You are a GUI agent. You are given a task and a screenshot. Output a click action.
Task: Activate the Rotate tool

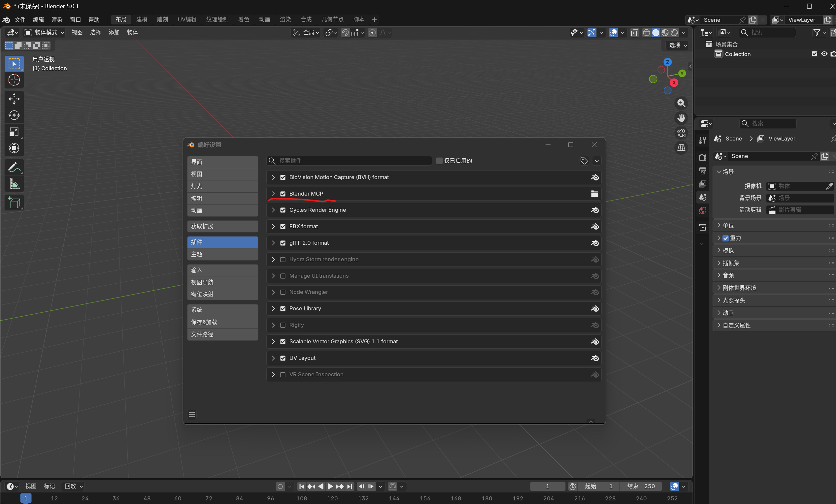pos(14,115)
